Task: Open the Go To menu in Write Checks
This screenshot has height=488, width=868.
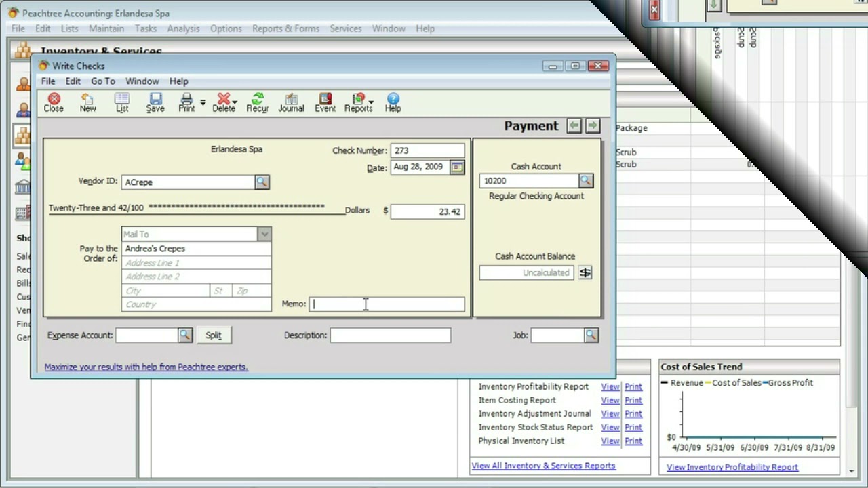Action: (103, 81)
